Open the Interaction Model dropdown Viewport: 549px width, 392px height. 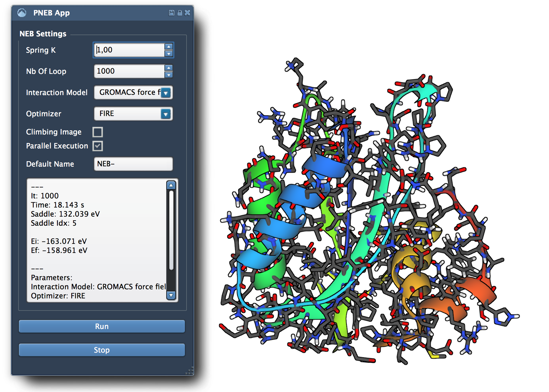point(166,93)
